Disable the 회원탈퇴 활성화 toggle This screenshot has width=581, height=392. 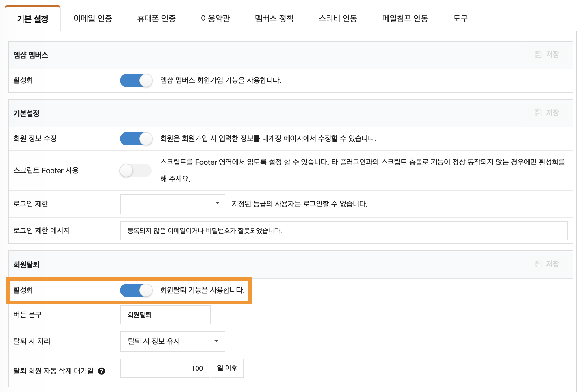(x=135, y=290)
